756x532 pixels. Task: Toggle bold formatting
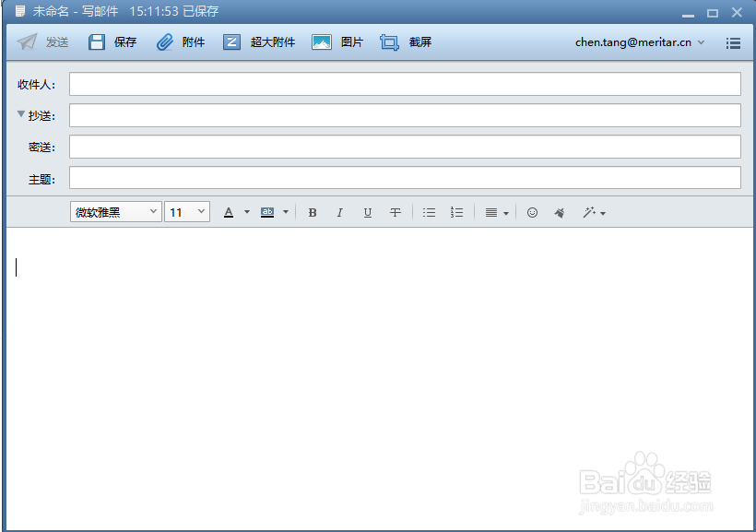[313, 212]
